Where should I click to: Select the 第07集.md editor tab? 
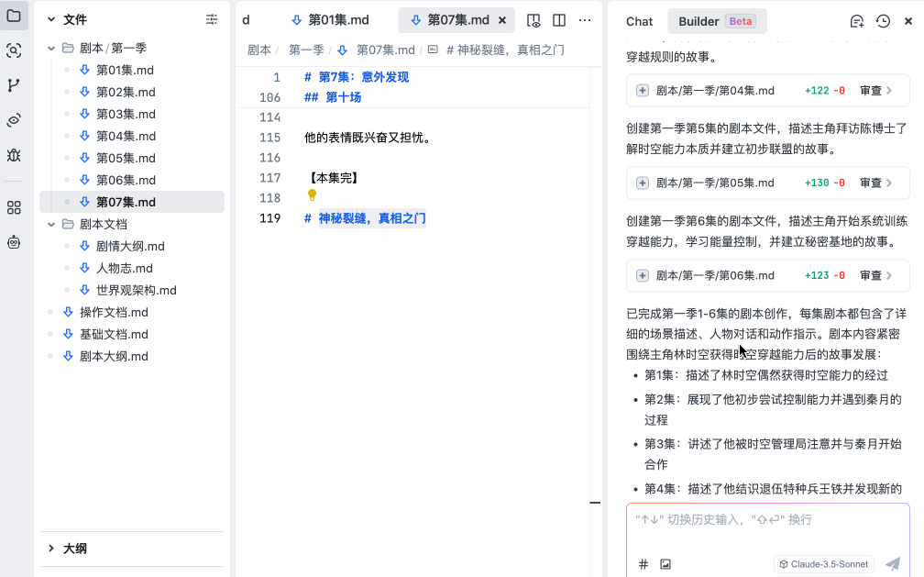coord(456,20)
